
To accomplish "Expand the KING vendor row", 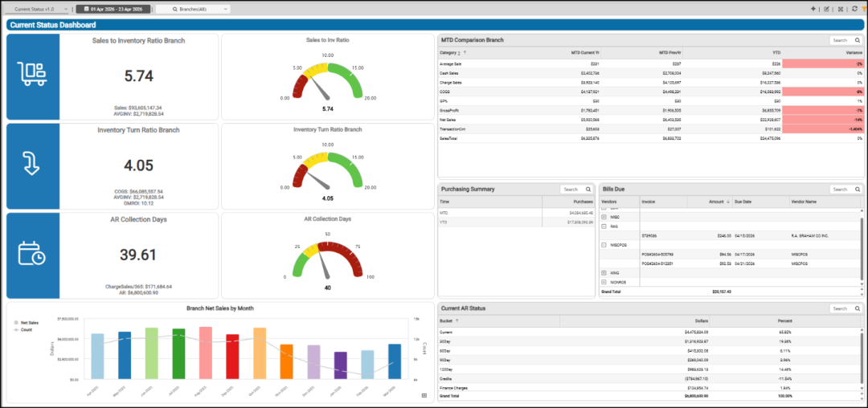I will 604,273.
